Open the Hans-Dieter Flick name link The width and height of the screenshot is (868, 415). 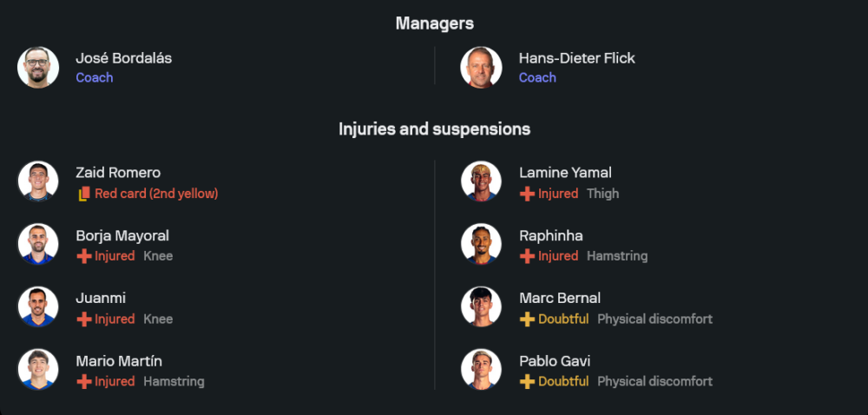pos(576,58)
